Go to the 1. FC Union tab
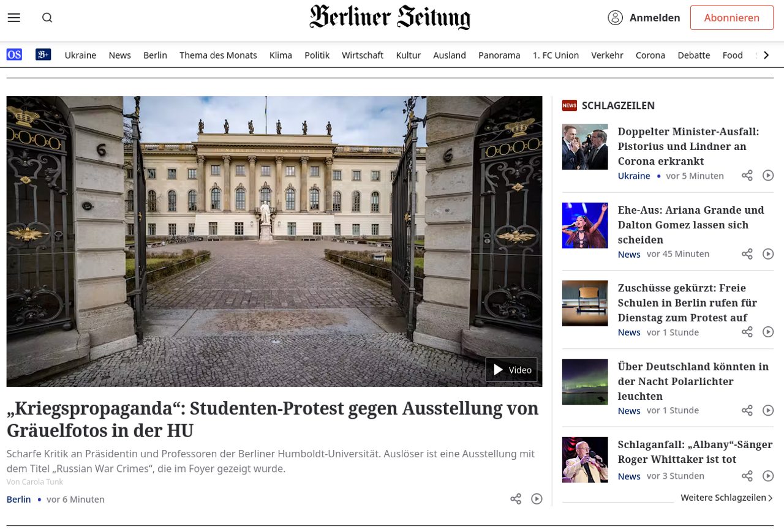This screenshot has height=532, width=784. pyautogui.click(x=556, y=55)
